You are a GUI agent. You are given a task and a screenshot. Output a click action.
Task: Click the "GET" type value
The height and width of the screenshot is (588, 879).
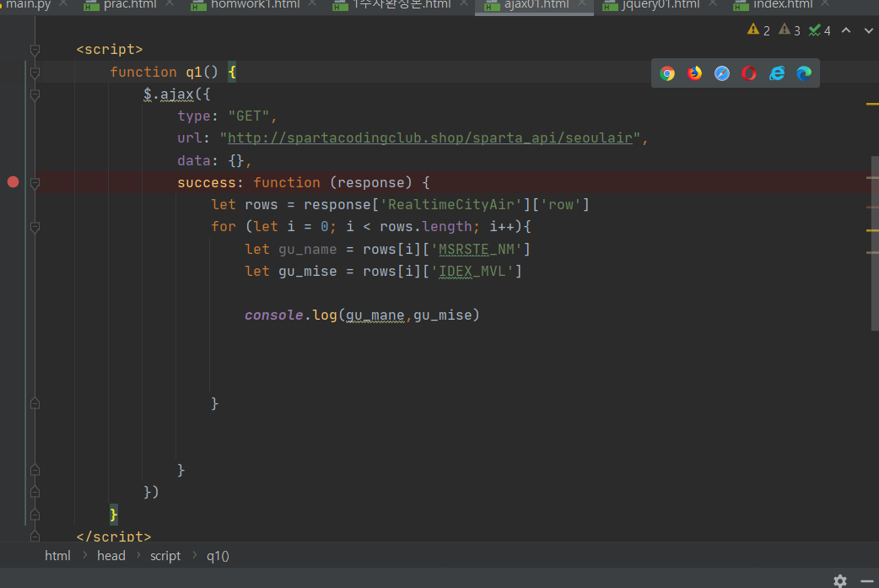[248, 116]
